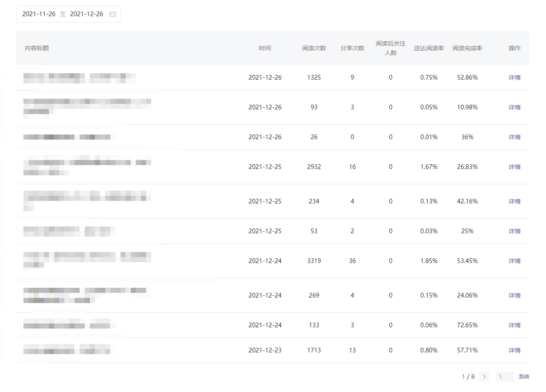Click the 跳转 jump link
The image size is (546, 392).
click(x=524, y=377)
